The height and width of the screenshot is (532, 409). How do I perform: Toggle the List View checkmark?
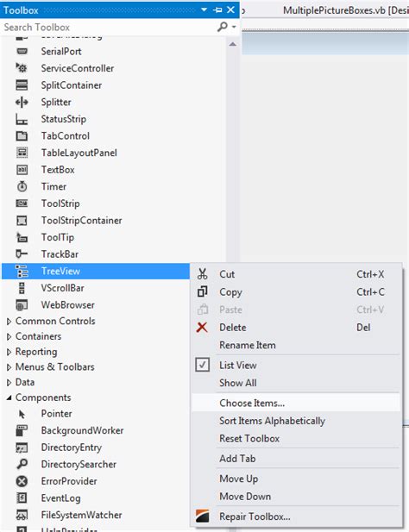(x=202, y=365)
